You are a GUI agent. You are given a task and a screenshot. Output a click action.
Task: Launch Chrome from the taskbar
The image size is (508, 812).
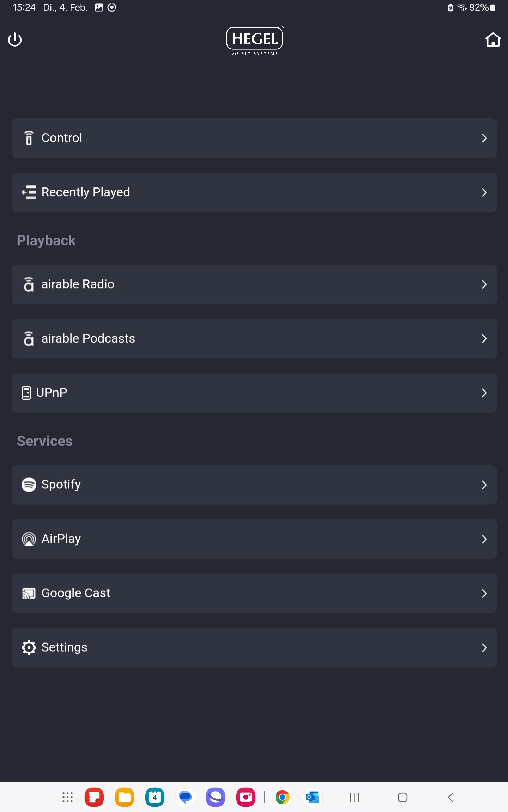pos(282,797)
